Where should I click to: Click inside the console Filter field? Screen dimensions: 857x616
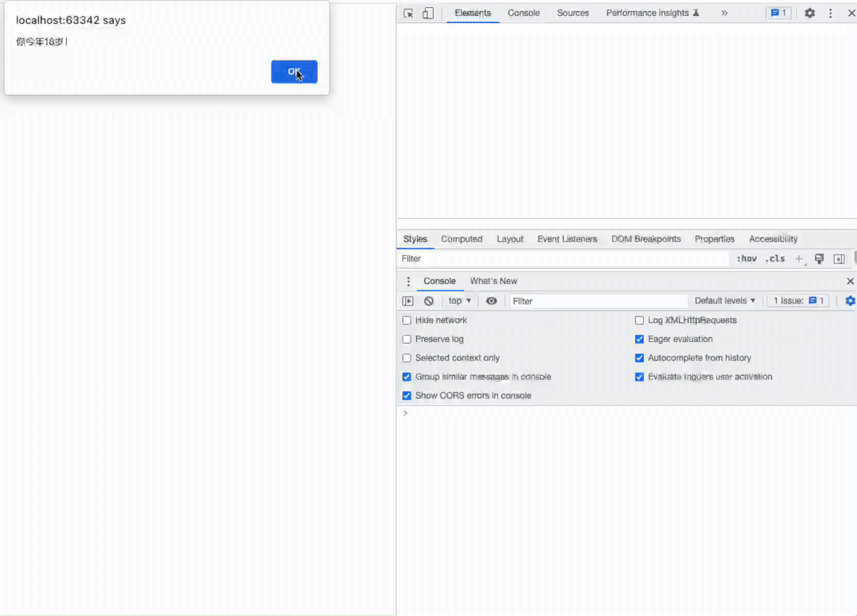point(596,300)
